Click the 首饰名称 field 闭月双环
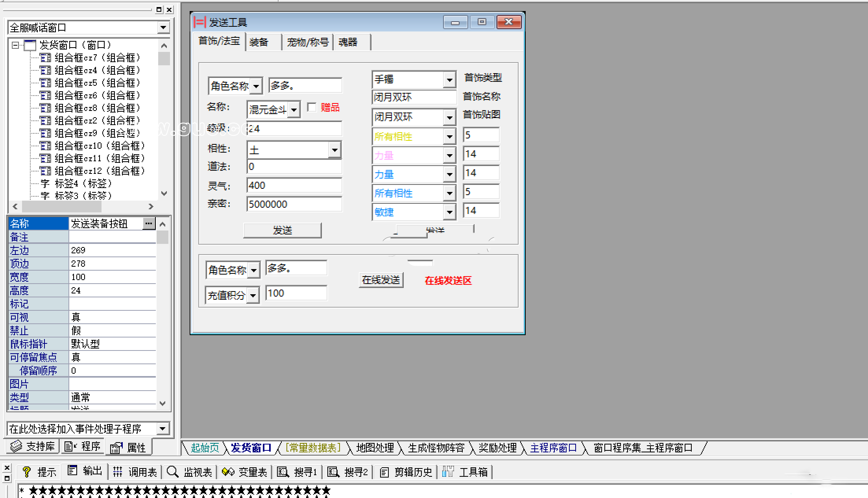The width and height of the screenshot is (868, 498). point(414,97)
